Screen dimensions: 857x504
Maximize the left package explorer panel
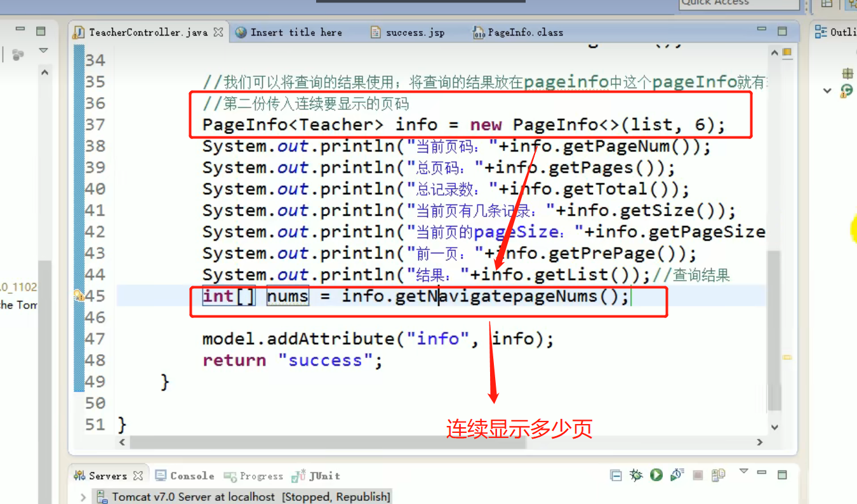(x=41, y=30)
